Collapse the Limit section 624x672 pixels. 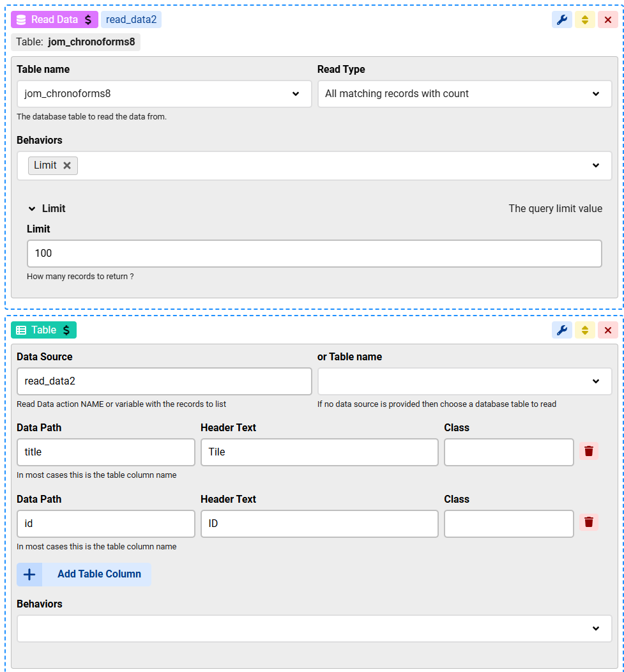[x=32, y=209]
